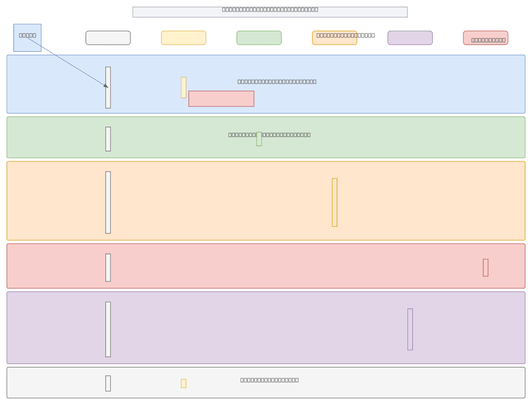Click the small yellow bar in blue band
The image size is (532, 405).
[184, 87]
